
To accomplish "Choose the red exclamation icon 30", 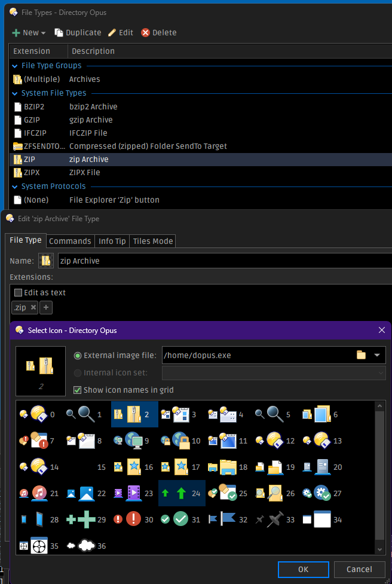I will (x=134, y=519).
